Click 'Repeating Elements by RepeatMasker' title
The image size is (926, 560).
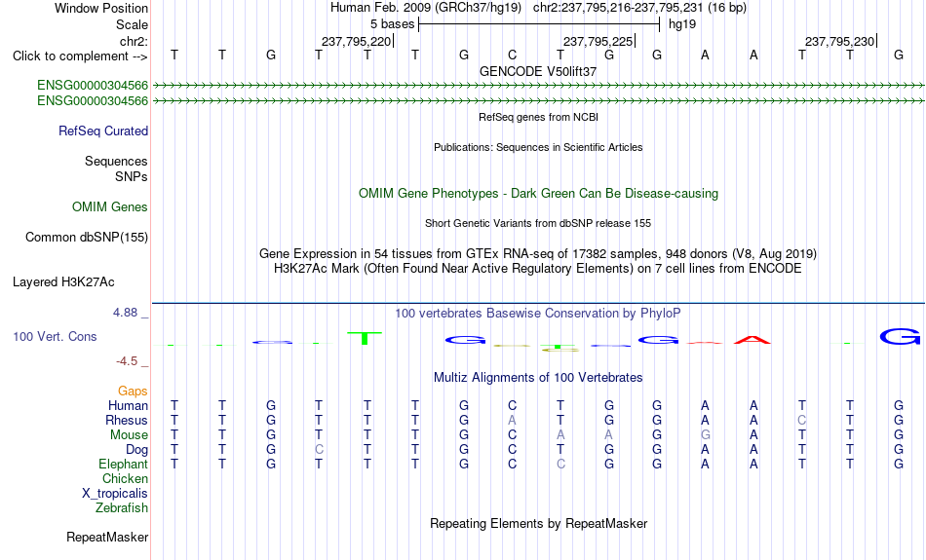point(539,523)
